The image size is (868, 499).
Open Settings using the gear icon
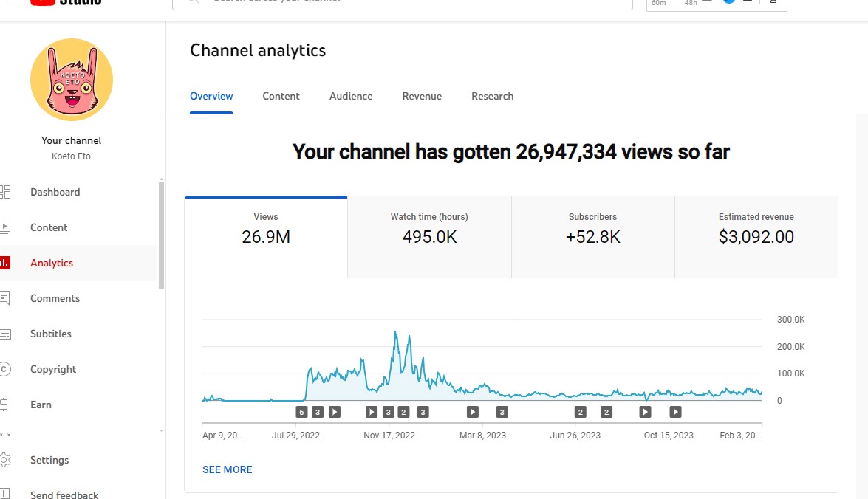[5, 460]
